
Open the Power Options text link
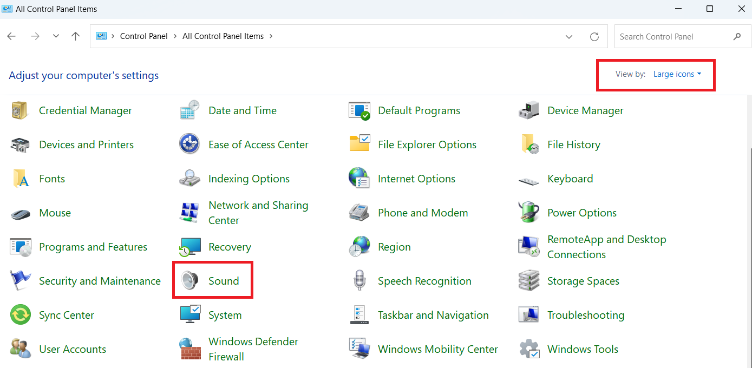point(582,213)
